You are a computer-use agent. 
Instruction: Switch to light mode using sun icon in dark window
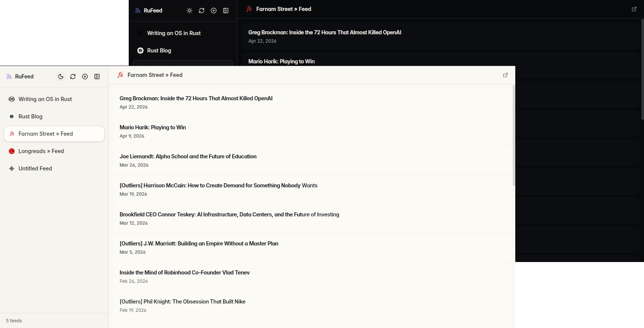[190, 11]
